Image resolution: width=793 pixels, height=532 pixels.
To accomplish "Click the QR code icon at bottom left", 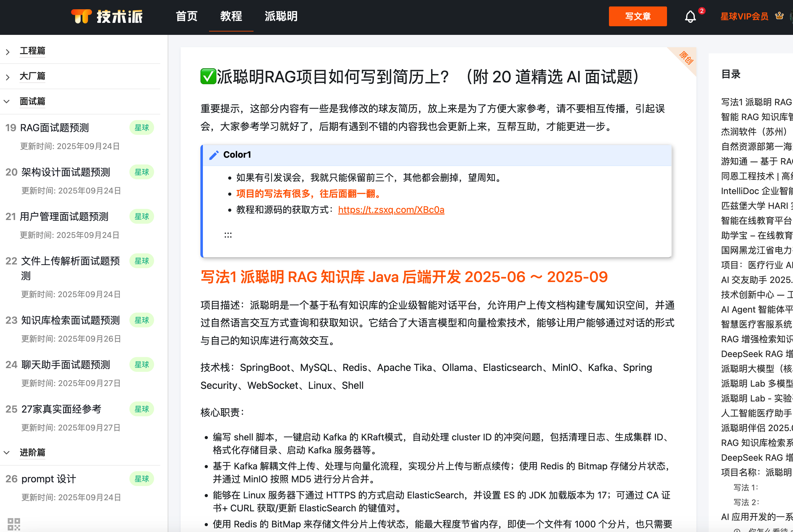I will tap(14, 524).
